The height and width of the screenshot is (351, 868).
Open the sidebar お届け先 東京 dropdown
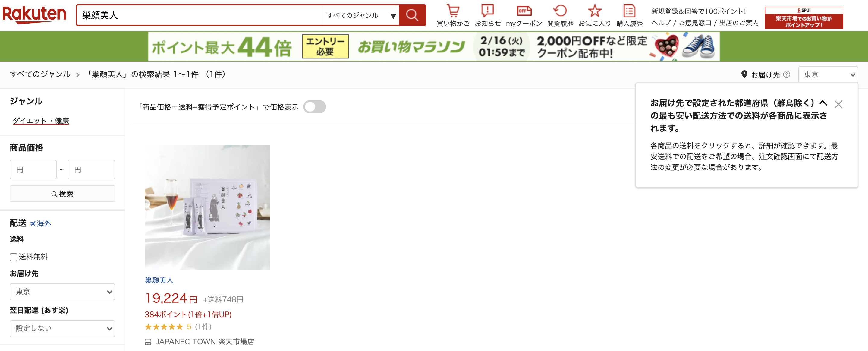tap(62, 292)
